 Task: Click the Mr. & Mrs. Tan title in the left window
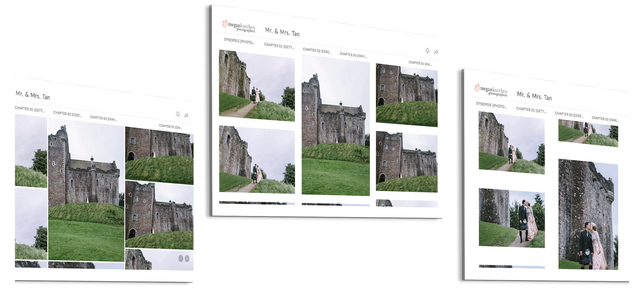click(x=33, y=95)
